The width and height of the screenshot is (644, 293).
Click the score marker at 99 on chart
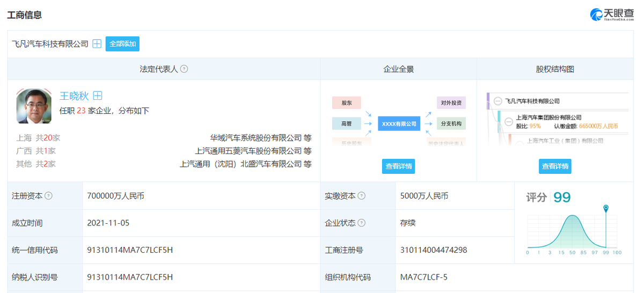point(606,208)
